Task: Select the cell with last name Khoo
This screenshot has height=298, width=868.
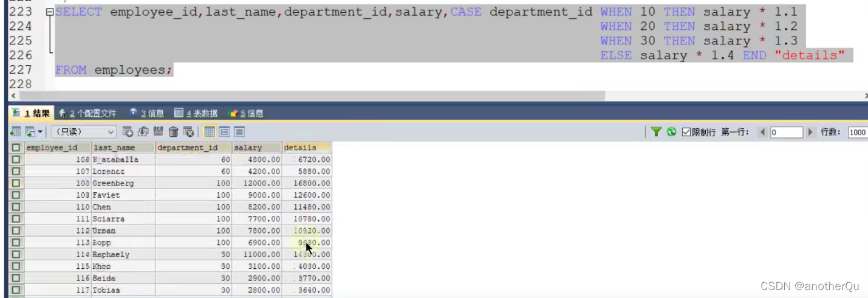Action: point(123,266)
